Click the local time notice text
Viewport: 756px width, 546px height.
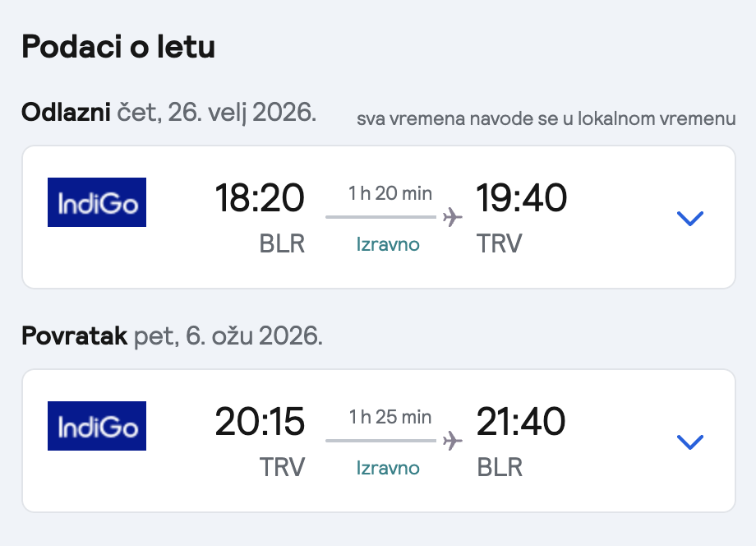(546, 118)
